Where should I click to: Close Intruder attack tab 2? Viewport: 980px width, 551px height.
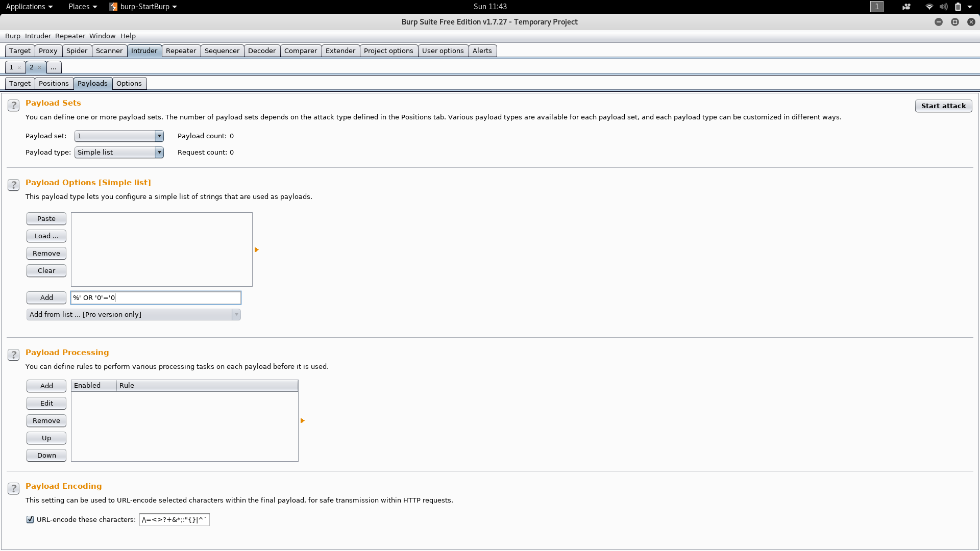(39, 67)
